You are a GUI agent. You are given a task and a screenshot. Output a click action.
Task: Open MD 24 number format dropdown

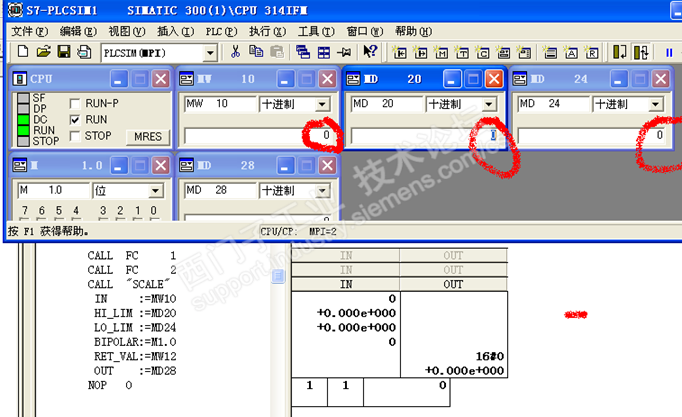pos(655,104)
